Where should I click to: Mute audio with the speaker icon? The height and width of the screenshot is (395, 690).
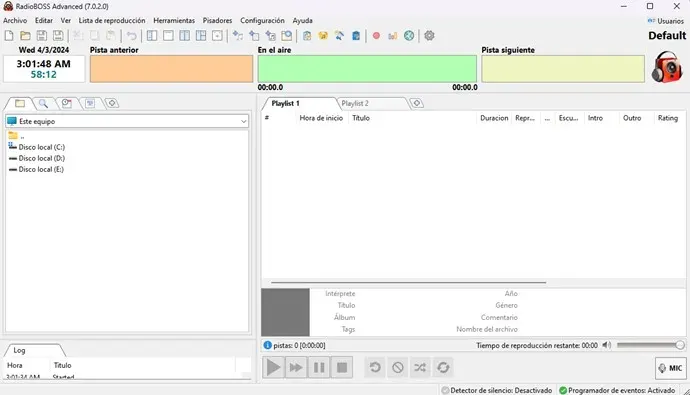pyautogui.click(x=607, y=345)
